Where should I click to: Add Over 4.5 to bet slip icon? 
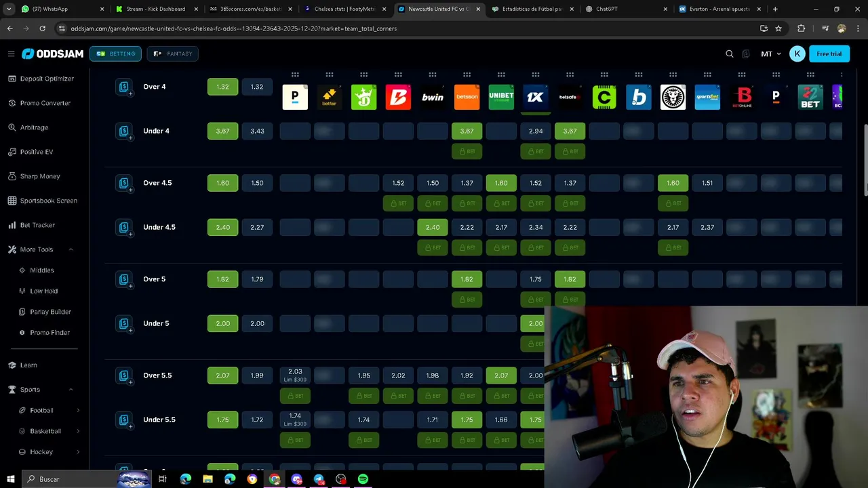pyautogui.click(x=124, y=184)
